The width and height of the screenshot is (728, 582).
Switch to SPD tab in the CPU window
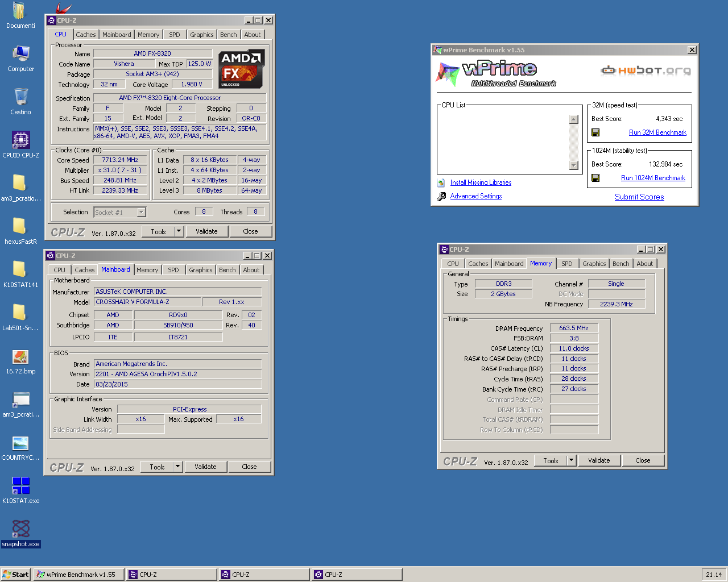click(175, 35)
